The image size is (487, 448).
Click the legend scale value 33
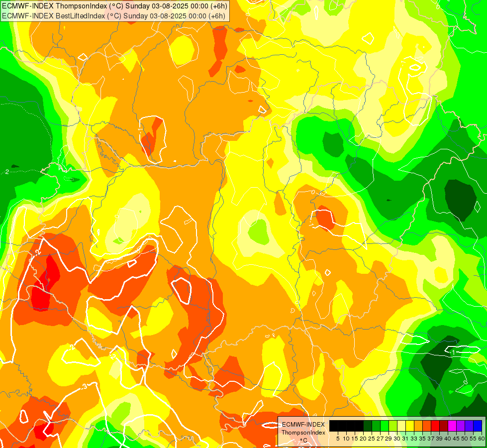414,439
